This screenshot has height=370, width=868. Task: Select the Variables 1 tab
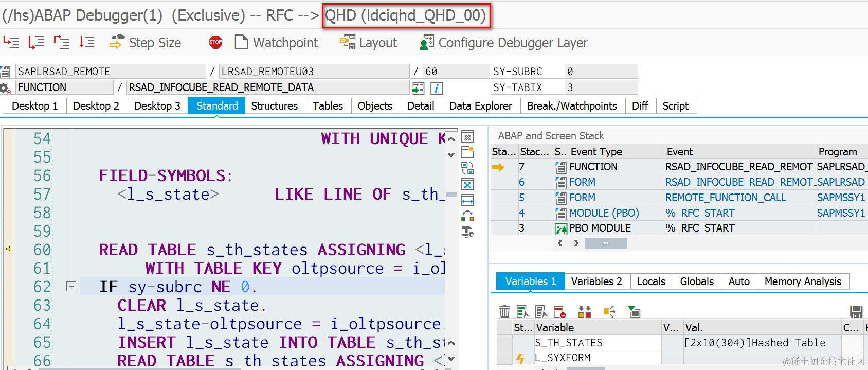point(530,281)
